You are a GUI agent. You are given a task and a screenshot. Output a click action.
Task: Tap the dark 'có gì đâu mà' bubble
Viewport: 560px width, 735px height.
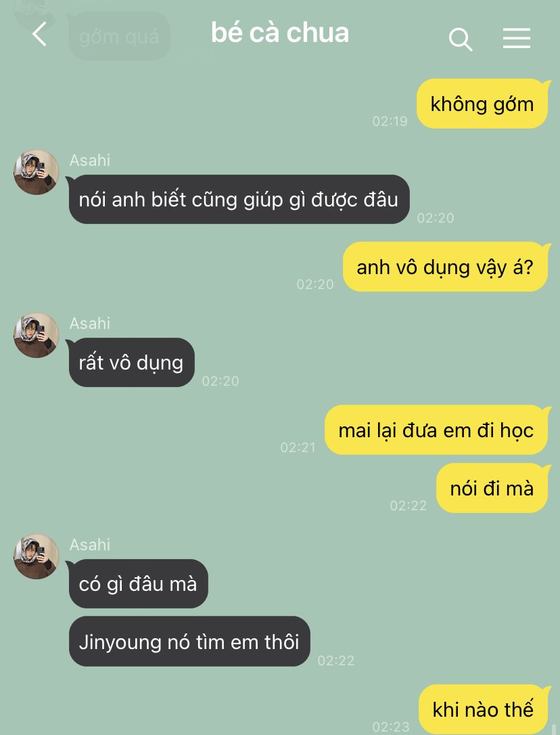[138, 583]
